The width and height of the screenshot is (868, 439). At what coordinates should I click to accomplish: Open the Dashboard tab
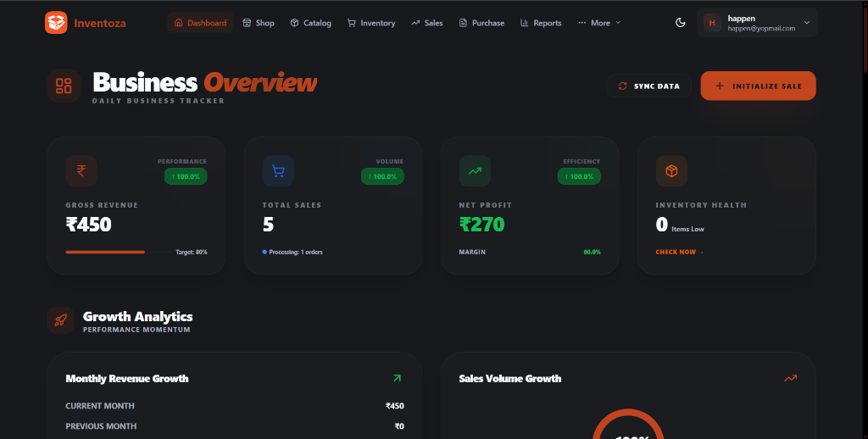click(200, 23)
